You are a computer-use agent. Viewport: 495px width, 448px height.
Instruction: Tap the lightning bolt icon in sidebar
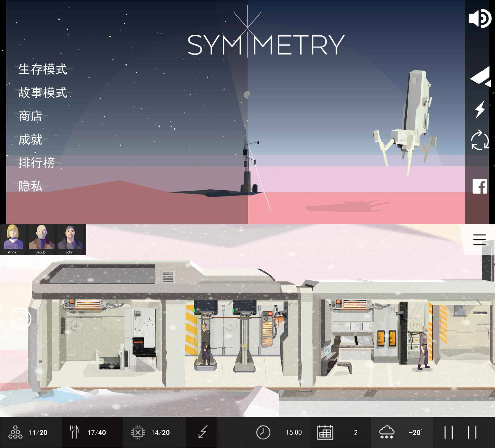pos(480,109)
